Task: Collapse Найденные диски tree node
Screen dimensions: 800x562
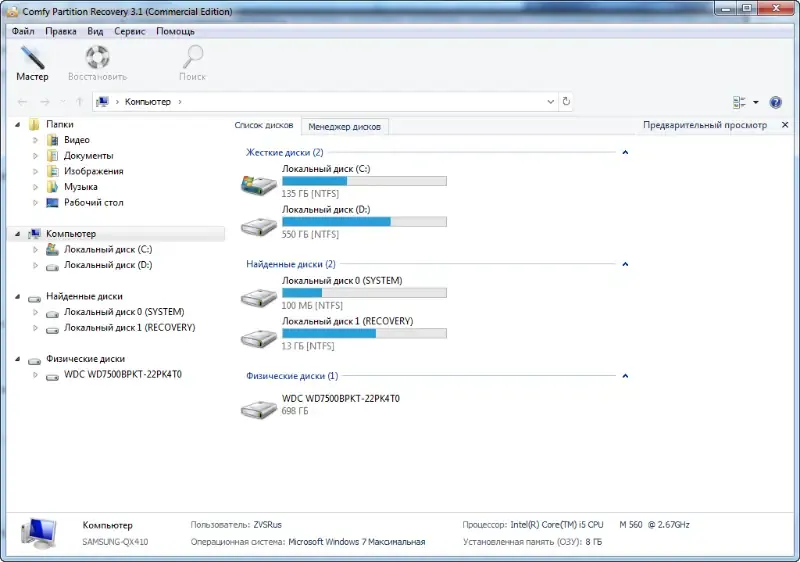Action: pos(17,296)
